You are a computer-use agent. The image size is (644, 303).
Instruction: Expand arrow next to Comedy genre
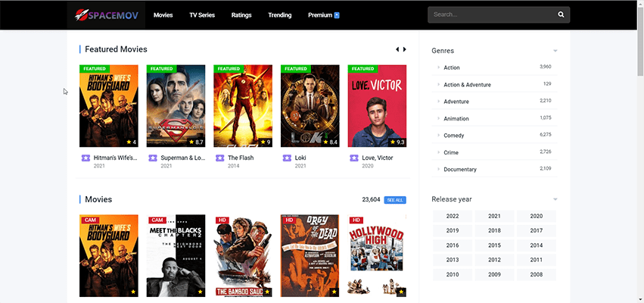click(x=439, y=136)
